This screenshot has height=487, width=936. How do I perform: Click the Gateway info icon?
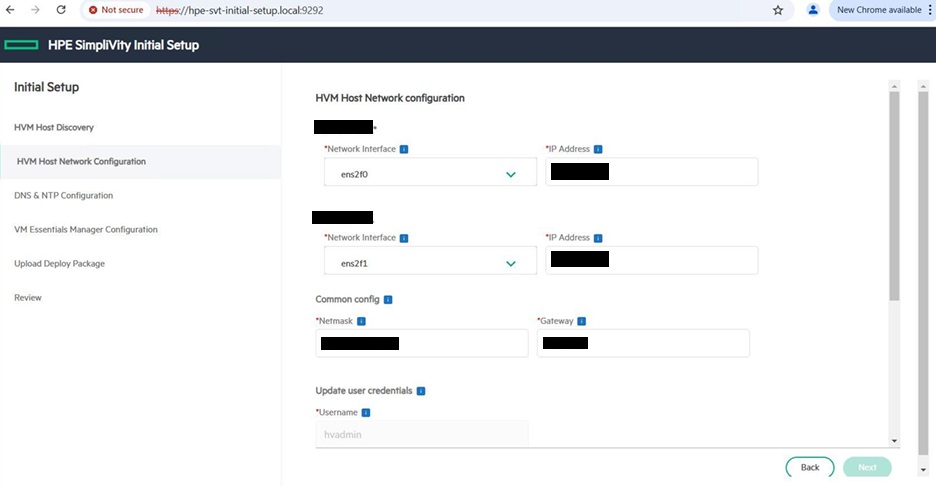[581, 321]
